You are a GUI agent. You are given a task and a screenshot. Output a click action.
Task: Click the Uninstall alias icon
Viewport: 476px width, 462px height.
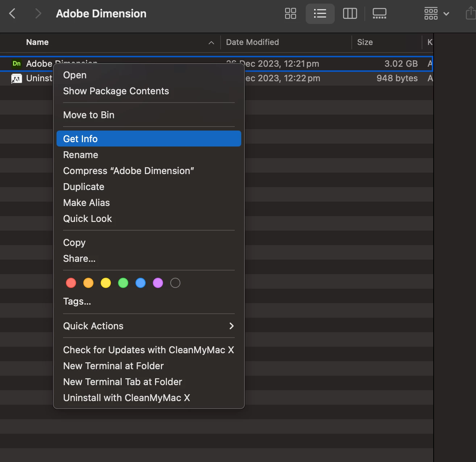pyautogui.click(x=17, y=78)
